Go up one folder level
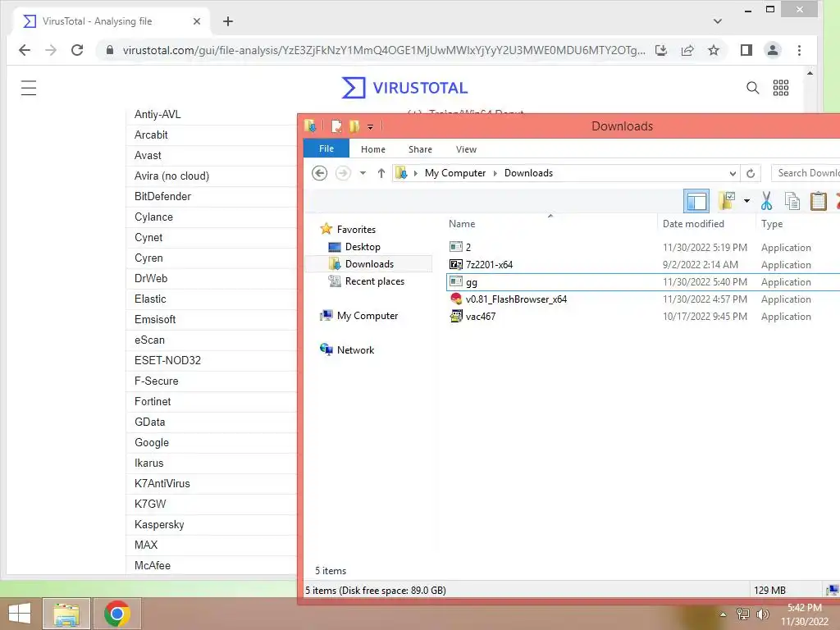The height and width of the screenshot is (630, 840). pos(381,173)
